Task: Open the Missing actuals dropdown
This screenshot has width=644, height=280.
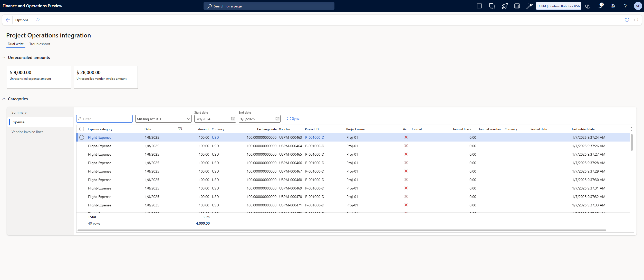Action: click(163, 119)
